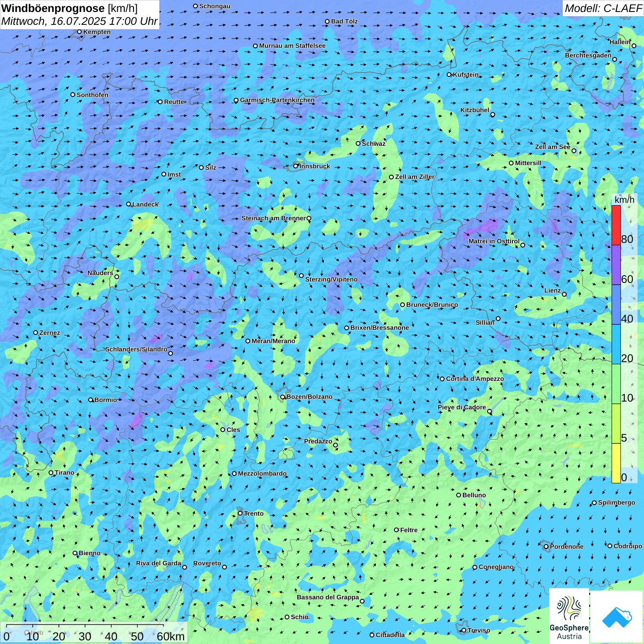Click the 'Windböenprognose [km/h]' title text
Screen dimensions: 644x644
pyautogui.click(x=69, y=8)
